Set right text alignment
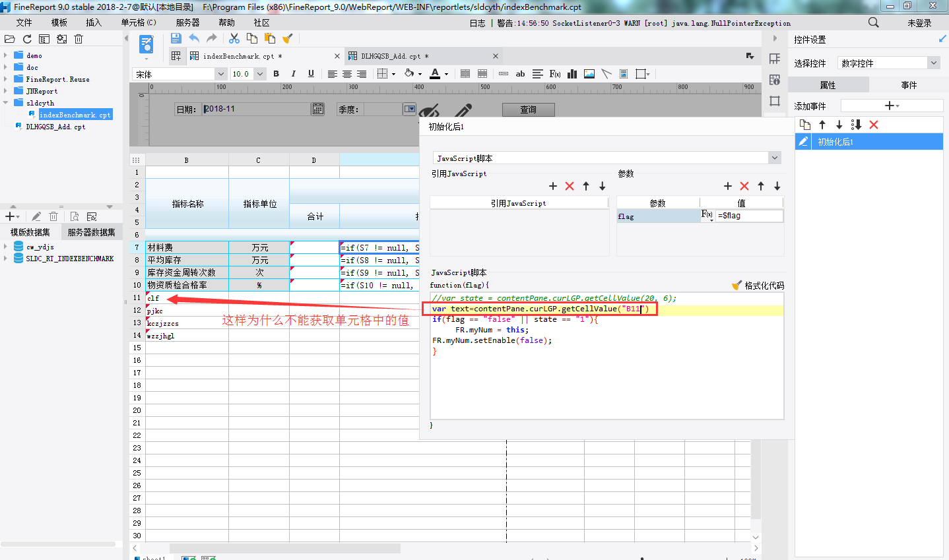 pos(362,74)
